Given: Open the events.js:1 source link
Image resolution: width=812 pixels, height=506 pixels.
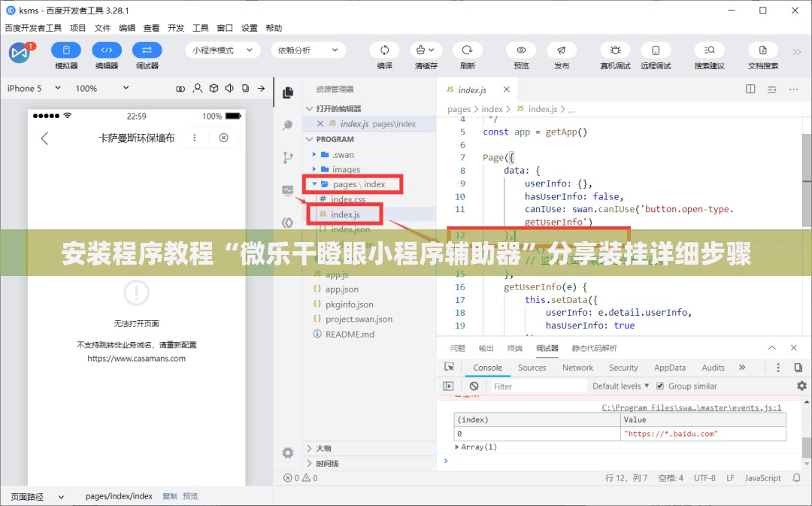Looking at the screenshot, I should click(692, 408).
